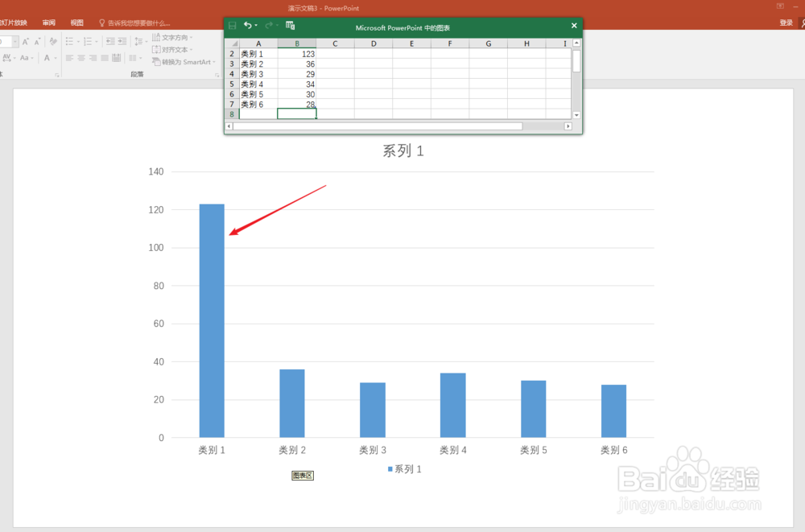This screenshot has width=805, height=532.
Task: Click the Decrease Font Size icon
Action: click(38, 42)
